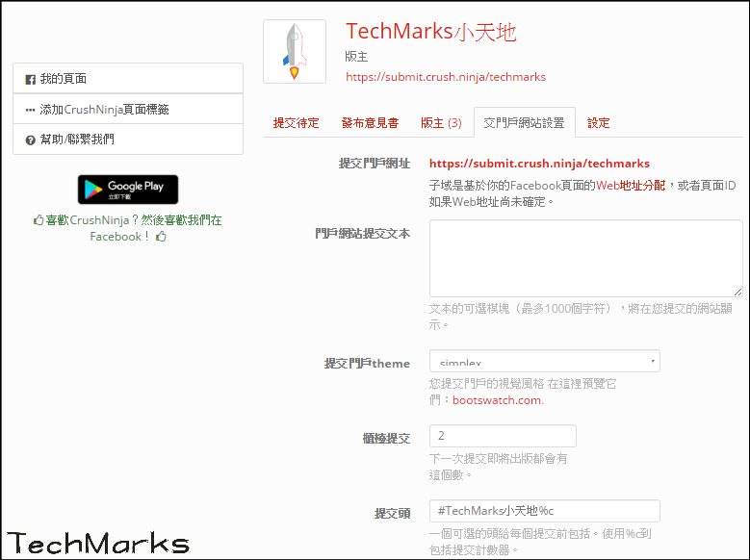Click the 提交門戶theme field label
This screenshot has height=560, width=750.
click(x=367, y=364)
